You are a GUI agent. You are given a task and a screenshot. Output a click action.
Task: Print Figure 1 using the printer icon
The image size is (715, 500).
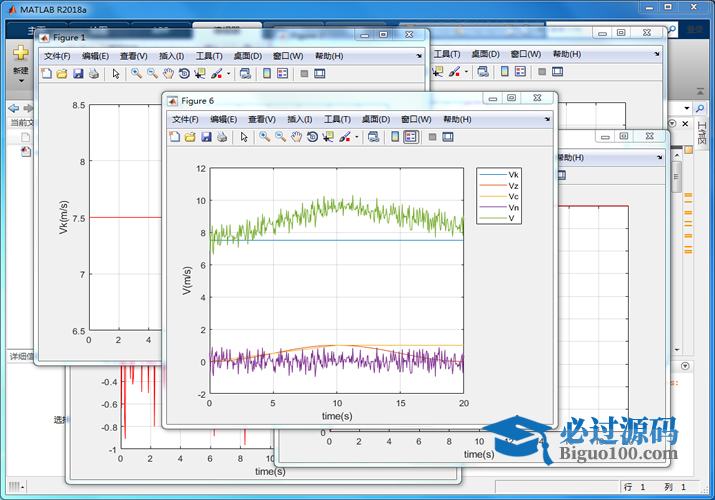(93, 74)
